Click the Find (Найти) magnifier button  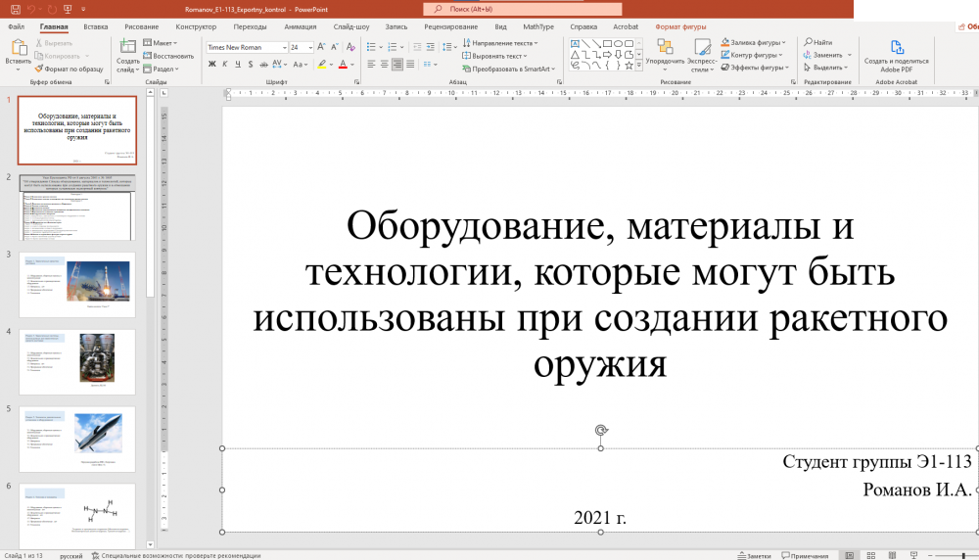817,42
